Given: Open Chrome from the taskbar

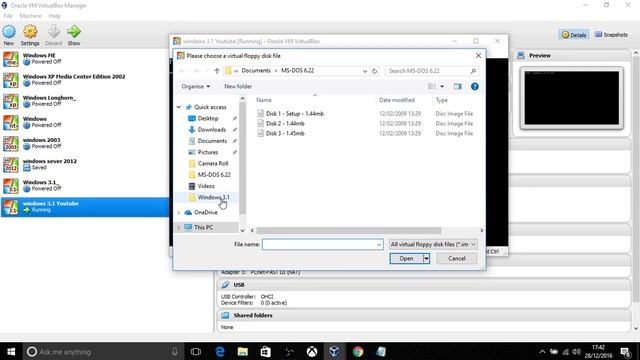Looking at the screenshot, I should tap(358, 351).
